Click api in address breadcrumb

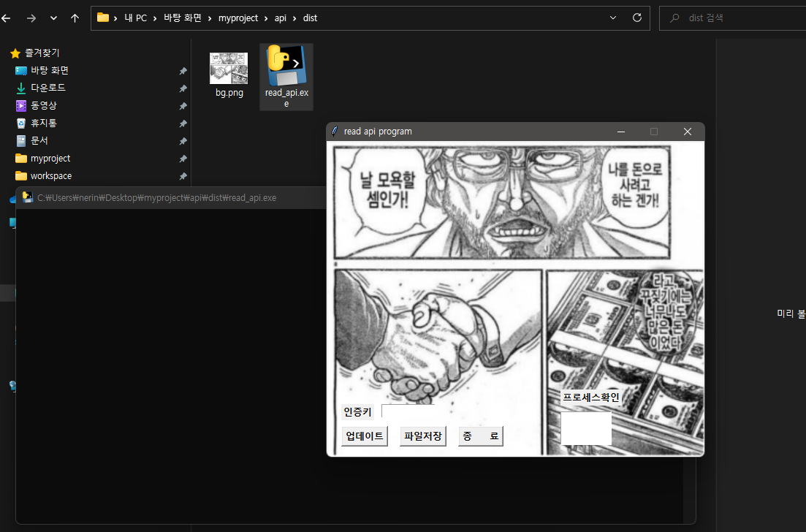(280, 18)
